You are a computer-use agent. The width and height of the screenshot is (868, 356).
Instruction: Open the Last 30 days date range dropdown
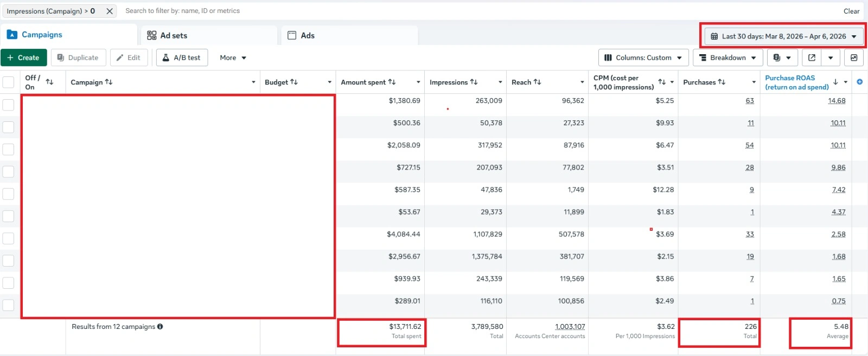783,36
